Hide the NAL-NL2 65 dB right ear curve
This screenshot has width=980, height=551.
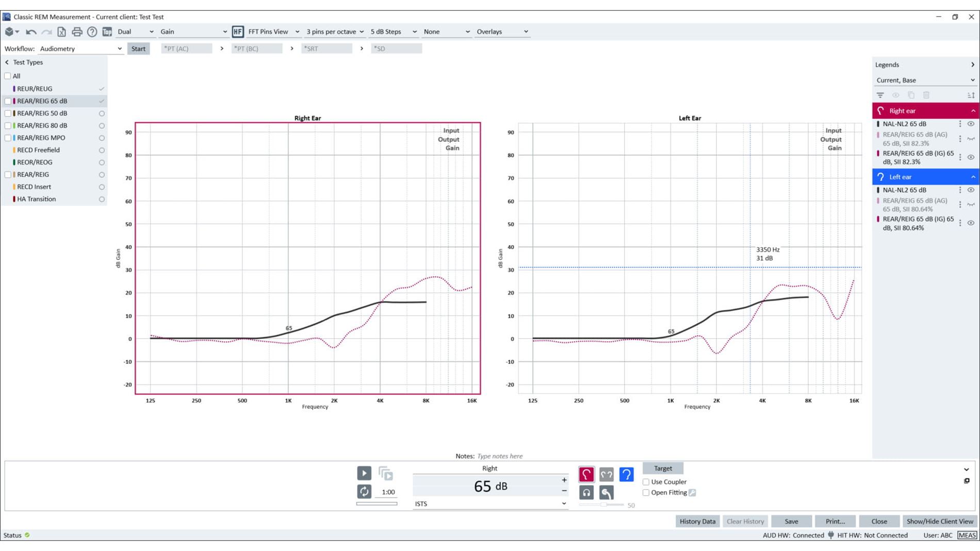point(971,124)
